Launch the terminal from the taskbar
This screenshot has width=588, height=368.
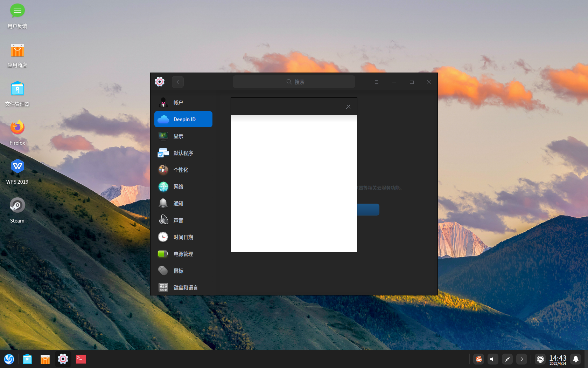click(x=81, y=359)
